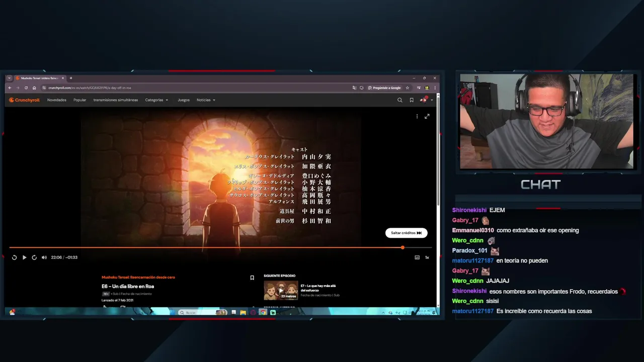
Task: Click the Wero_cdnn sisisi message
Action: (493, 301)
